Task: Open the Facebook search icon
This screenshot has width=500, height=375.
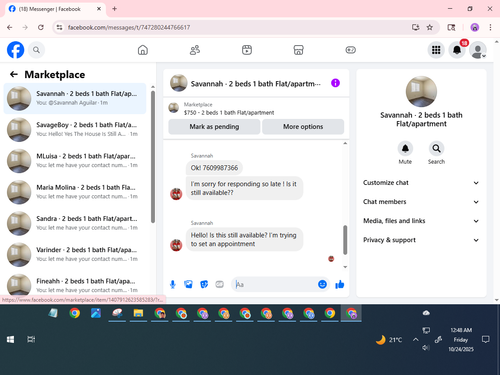Action: coord(36,50)
